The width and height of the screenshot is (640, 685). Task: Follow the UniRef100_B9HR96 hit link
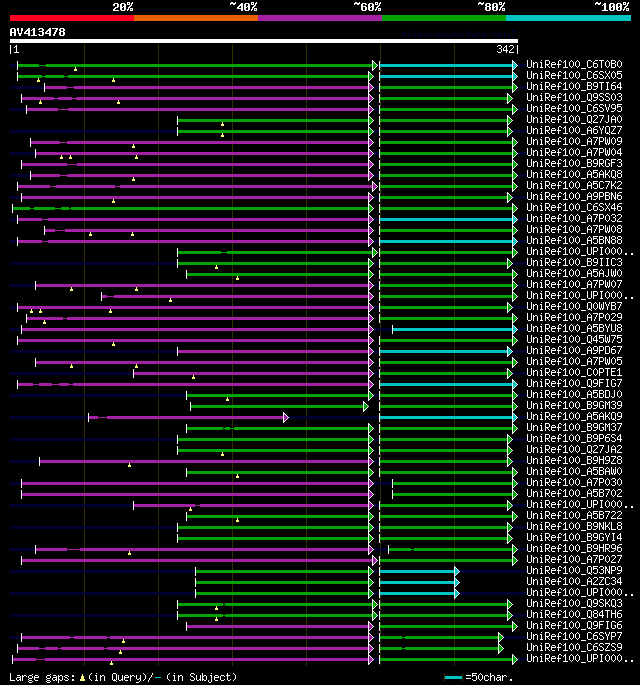tap(573, 549)
